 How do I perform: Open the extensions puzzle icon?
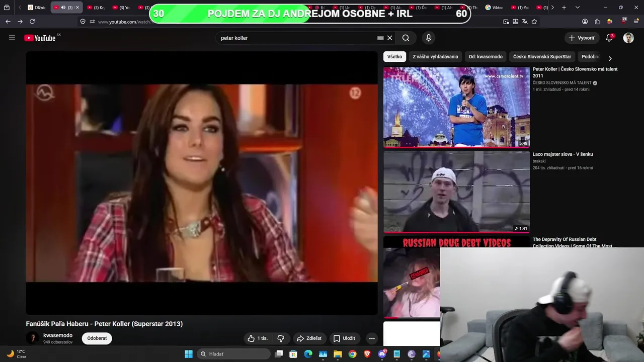click(597, 22)
